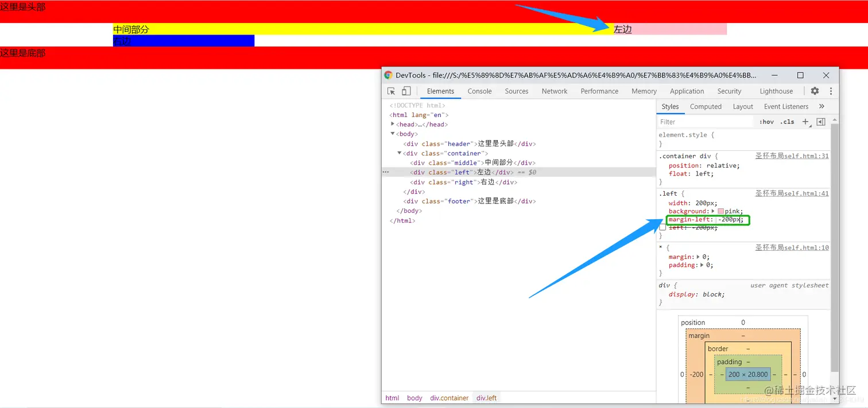This screenshot has width=868, height=408.
Task: Select the div class right node
Action: pos(464,182)
